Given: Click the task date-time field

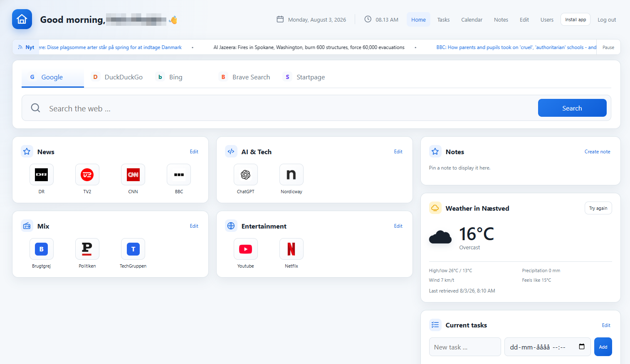Looking at the screenshot, I should [547, 347].
